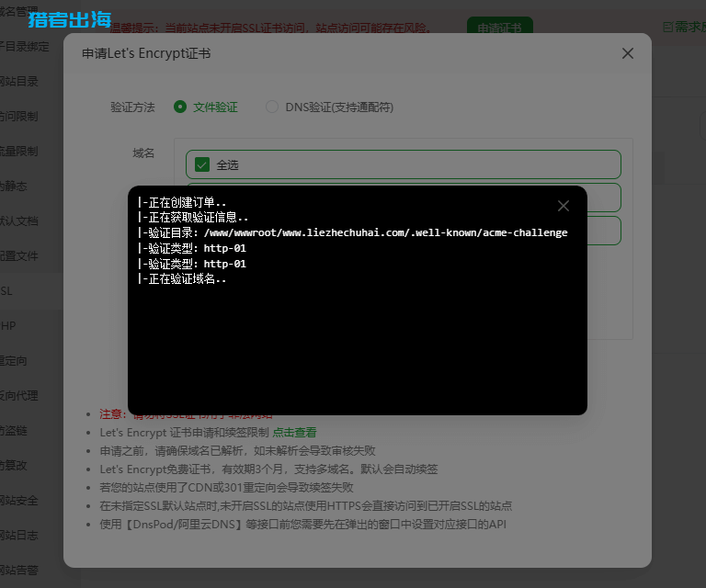Image resolution: width=706 pixels, height=588 pixels.
Task: Open the 反向代理 sidebar tab
Action: point(19,395)
